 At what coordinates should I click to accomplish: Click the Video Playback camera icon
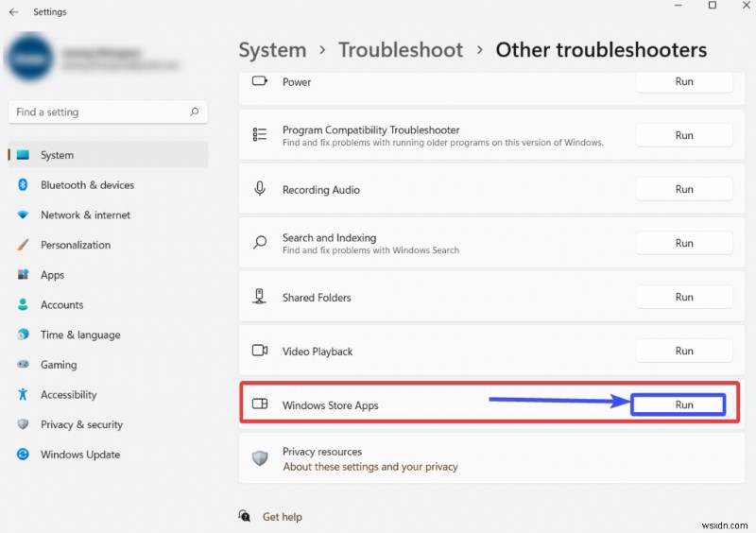point(260,351)
